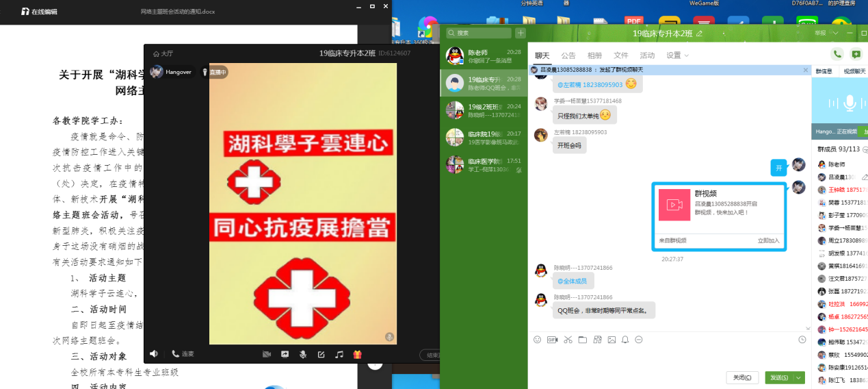Image resolution: width=868 pixels, height=389 pixels.
Task: Click the bell notification icon in chat toolbar
Action: pyautogui.click(x=625, y=340)
